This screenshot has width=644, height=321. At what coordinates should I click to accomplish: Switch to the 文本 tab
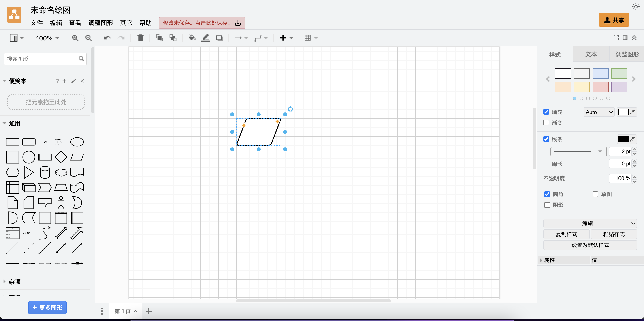click(x=591, y=54)
